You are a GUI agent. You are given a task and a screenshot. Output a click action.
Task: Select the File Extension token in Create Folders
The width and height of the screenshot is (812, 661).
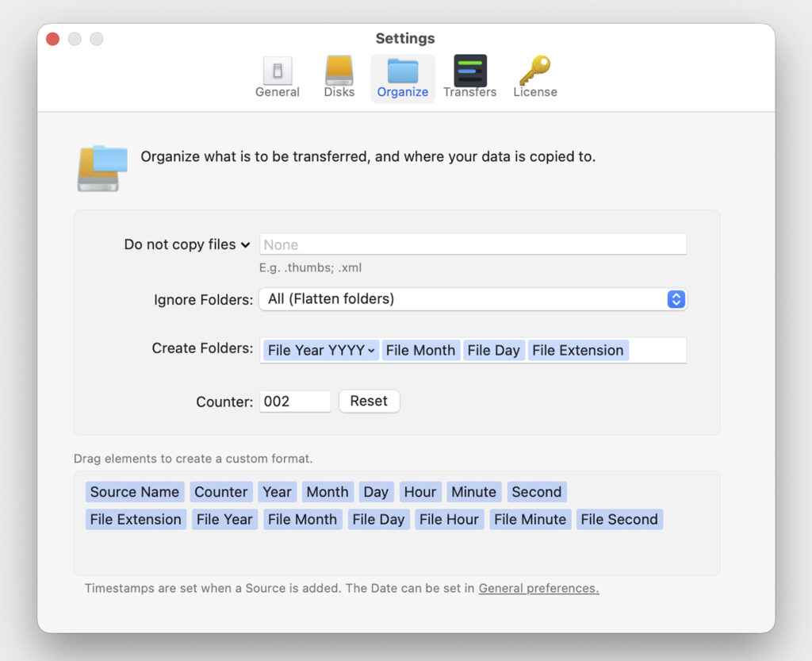(x=577, y=351)
